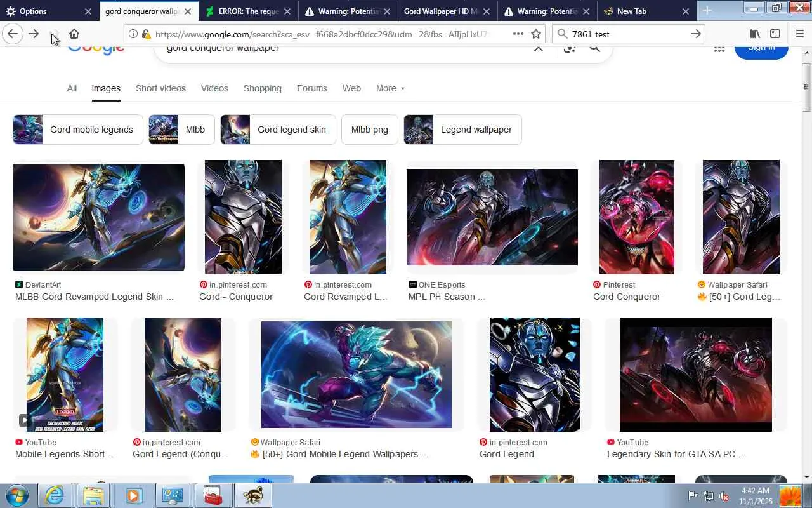Show Shopping search results
The height and width of the screenshot is (508, 812).
point(262,88)
